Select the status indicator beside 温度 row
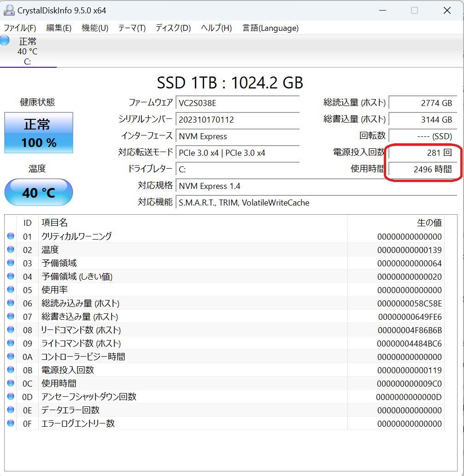Image resolution: width=464 pixels, height=476 pixels. click(11, 250)
